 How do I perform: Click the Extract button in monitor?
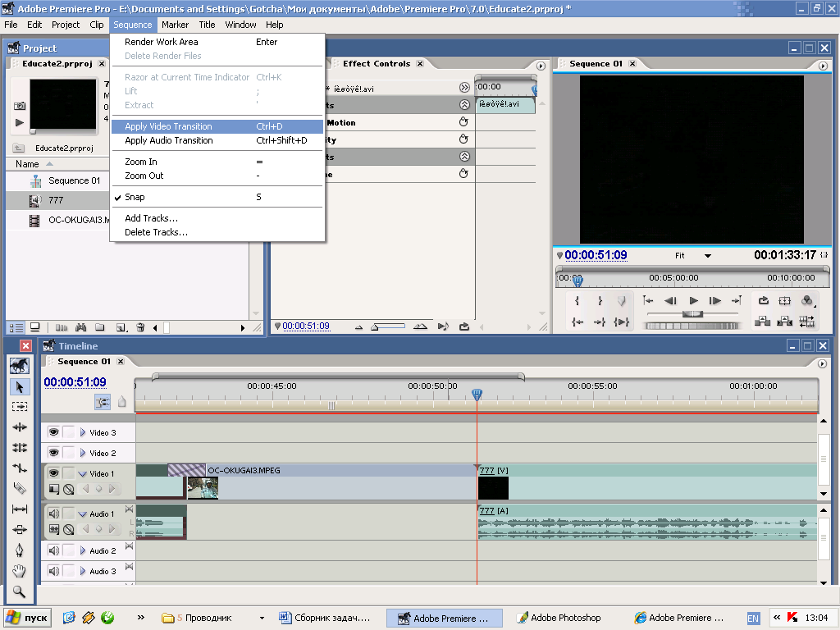coord(785,322)
